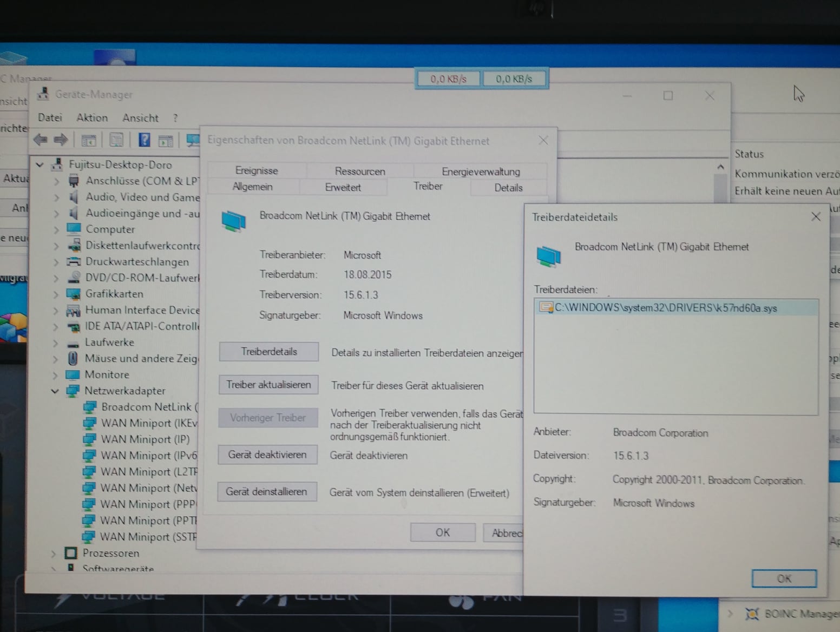The height and width of the screenshot is (632, 840).
Task: Expand the Diskettenlaufwerkcontroller node
Action: (56, 246)
